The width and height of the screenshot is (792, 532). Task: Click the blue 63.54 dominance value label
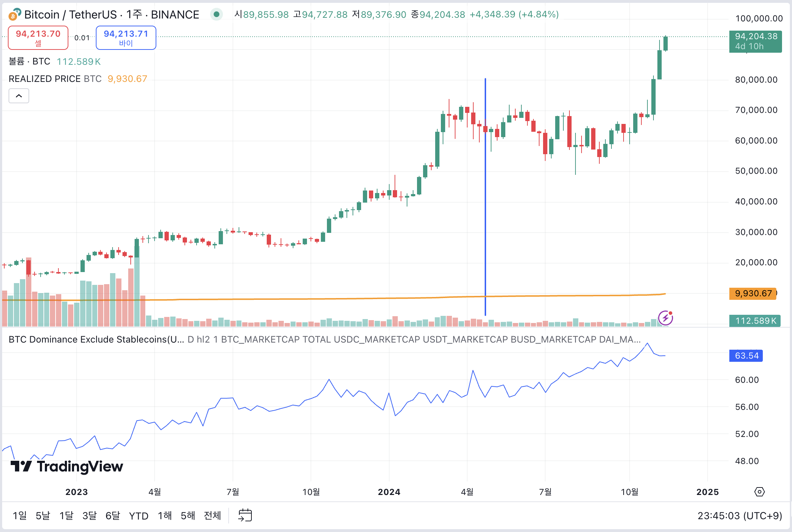(746, 355)
